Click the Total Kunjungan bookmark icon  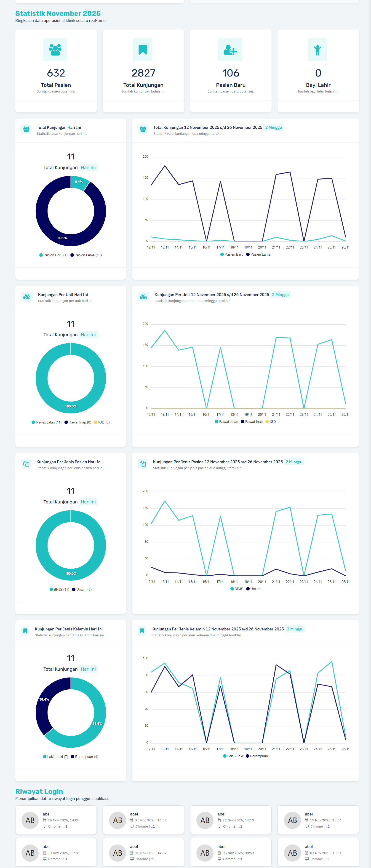click(143, 50)
